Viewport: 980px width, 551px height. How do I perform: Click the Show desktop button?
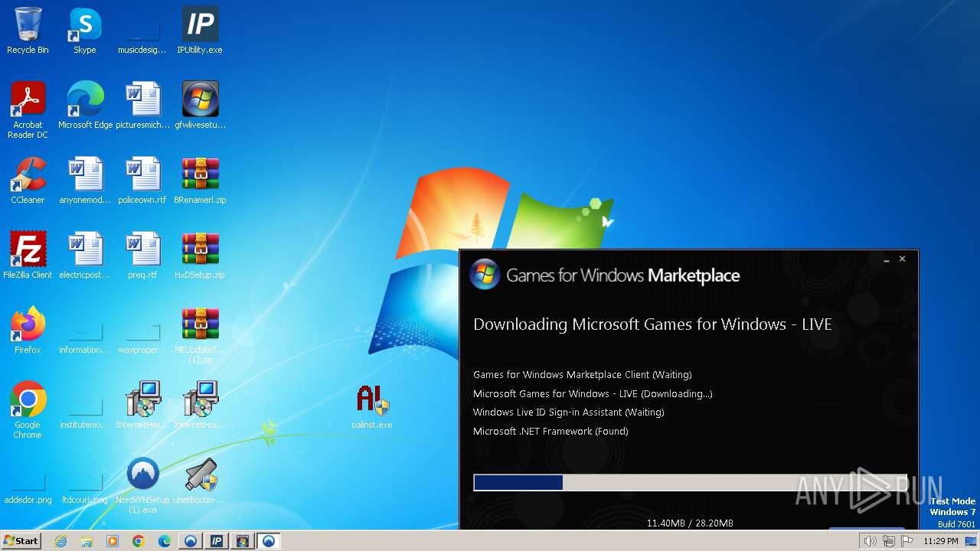pos(972,541)
